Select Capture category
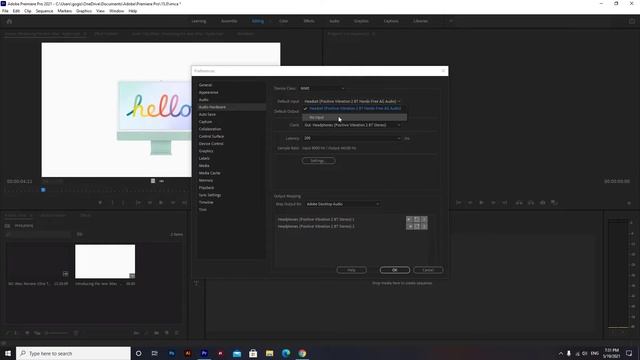 pos(205,122)
